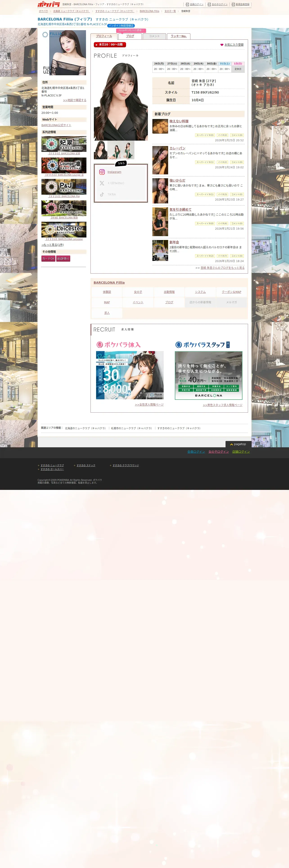
Task: Open the blog post 強いからだ
Action: [177, 181]
